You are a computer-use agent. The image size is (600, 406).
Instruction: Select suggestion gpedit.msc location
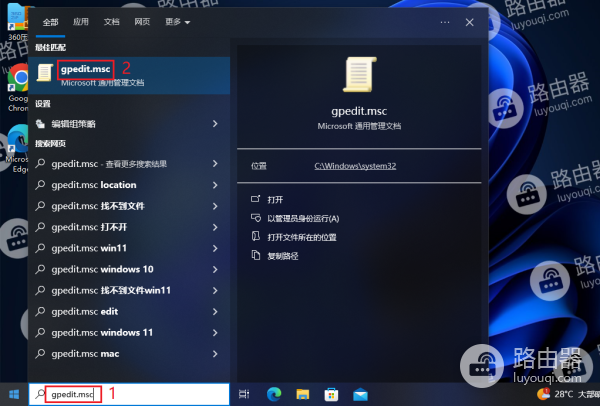(x=129, y=185)
